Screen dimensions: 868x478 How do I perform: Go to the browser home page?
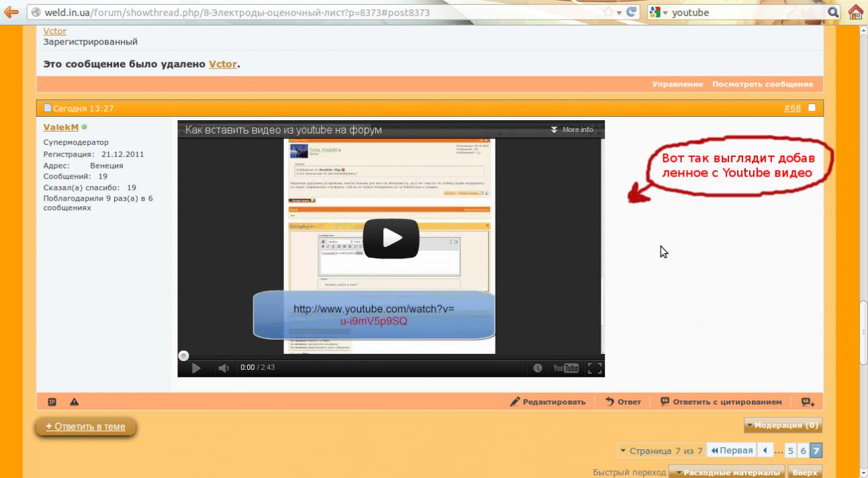(x=855, y=12)
